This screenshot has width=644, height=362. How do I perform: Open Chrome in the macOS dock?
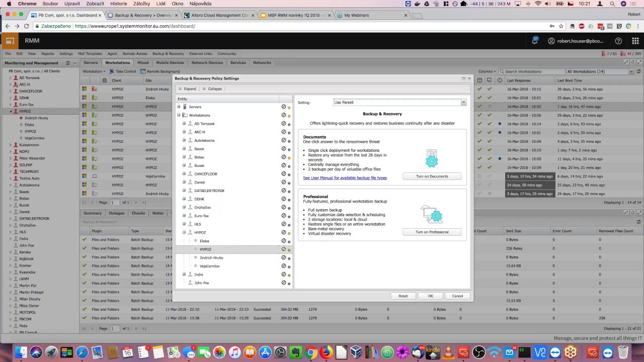(311, 352)
